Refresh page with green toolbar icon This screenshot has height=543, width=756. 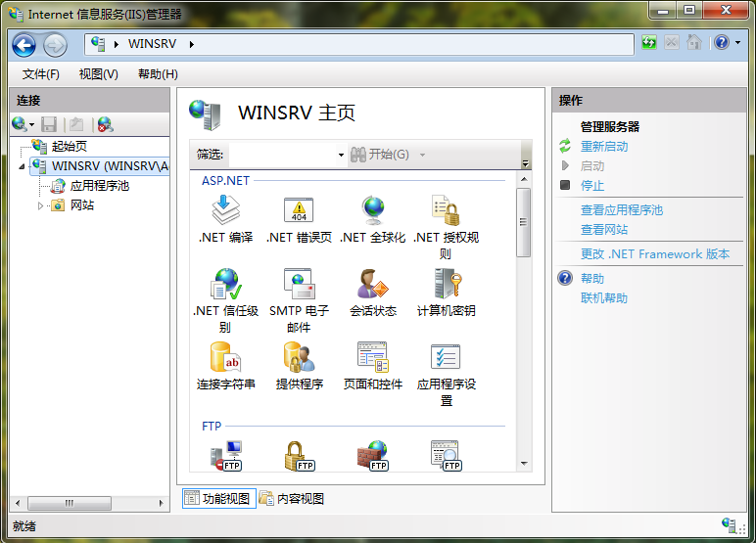[649, 43]
